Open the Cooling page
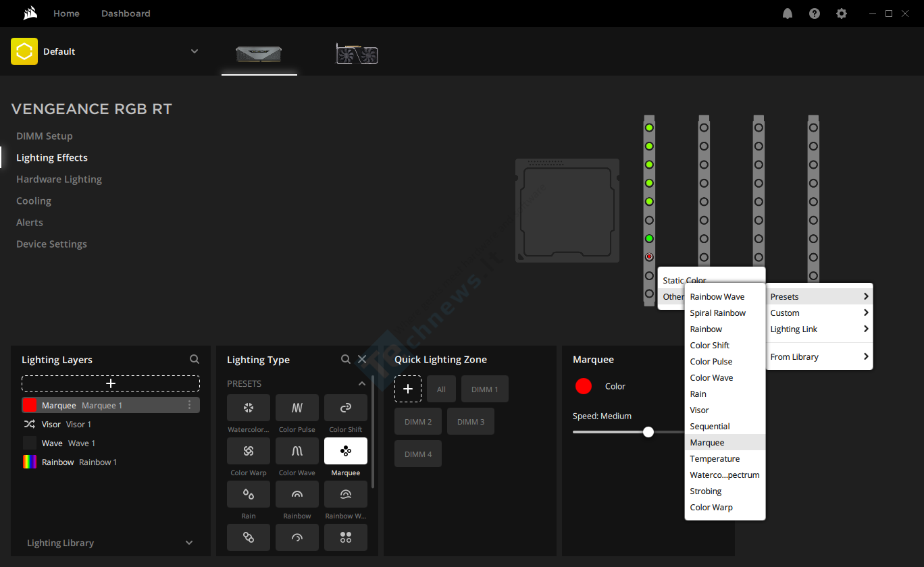The width and height of the screenshot is (924, 567). [x=34, y=200]
